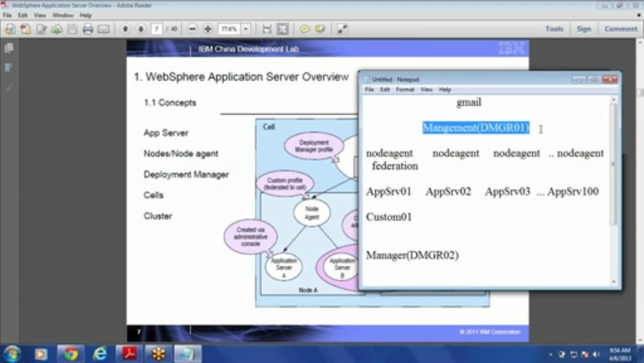The height and width of the screenshot is (363, 644).
Task: Click AppSrv100 text in Notepad
Action: [x=573, y=192]
